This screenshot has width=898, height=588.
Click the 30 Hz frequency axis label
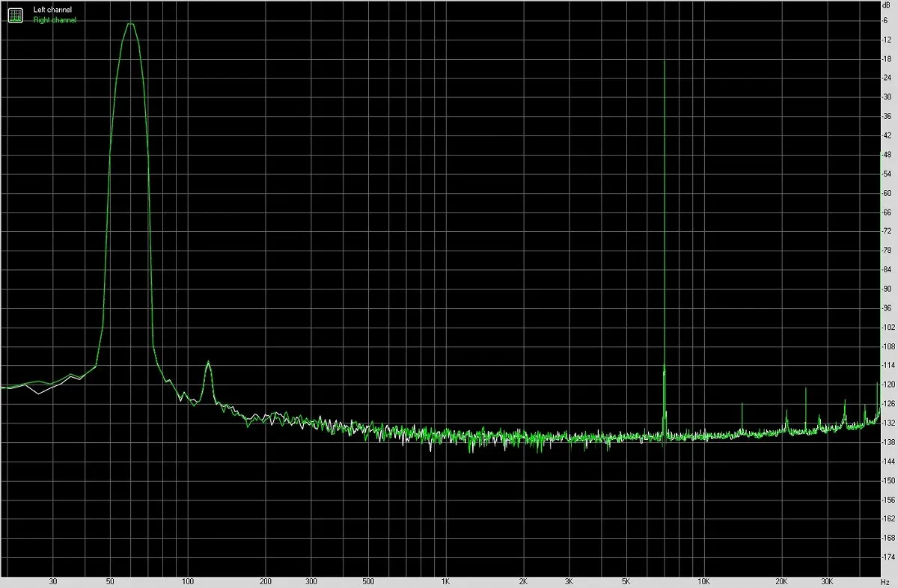point(52,581)
